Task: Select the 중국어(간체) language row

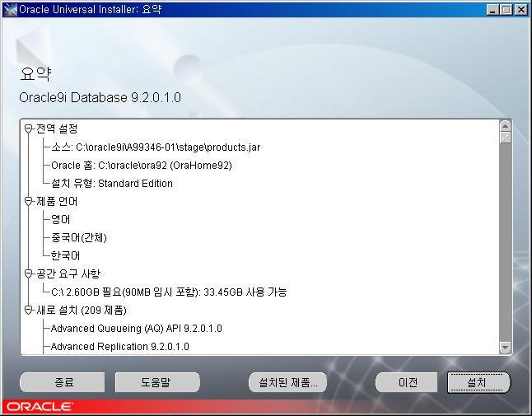Action: pos(79,237)
